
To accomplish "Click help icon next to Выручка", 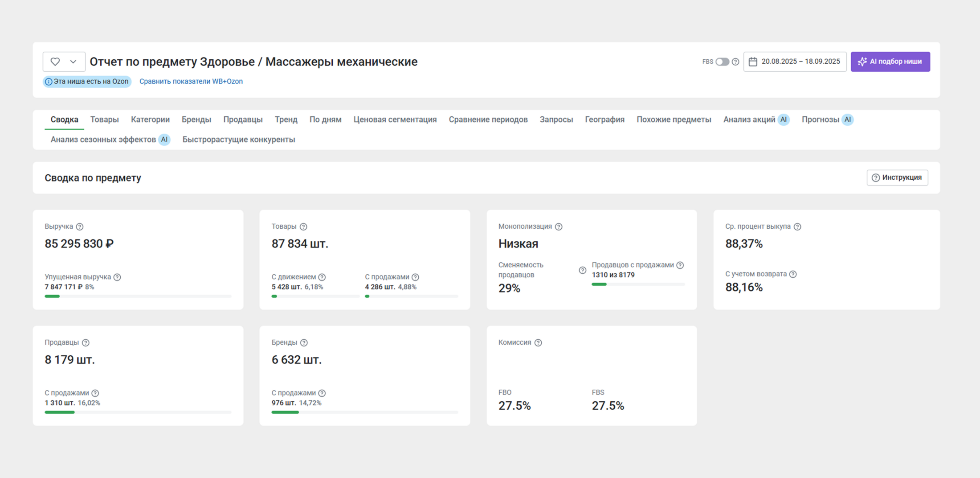I will [80, 227].
